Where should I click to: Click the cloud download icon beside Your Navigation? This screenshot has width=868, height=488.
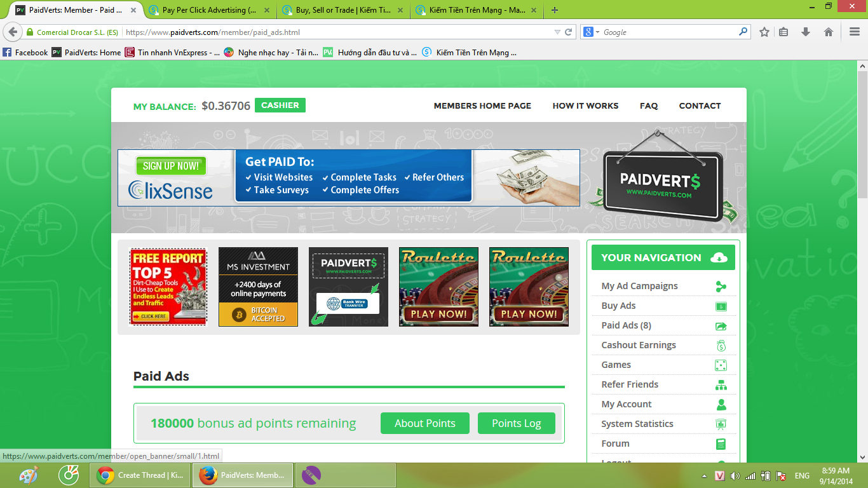[x=719, y=257]
